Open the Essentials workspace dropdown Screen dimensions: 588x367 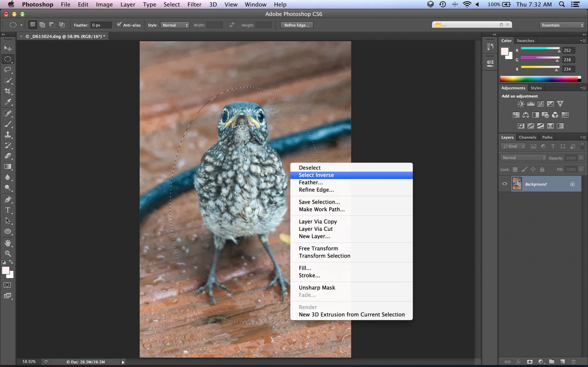point(562,25)
